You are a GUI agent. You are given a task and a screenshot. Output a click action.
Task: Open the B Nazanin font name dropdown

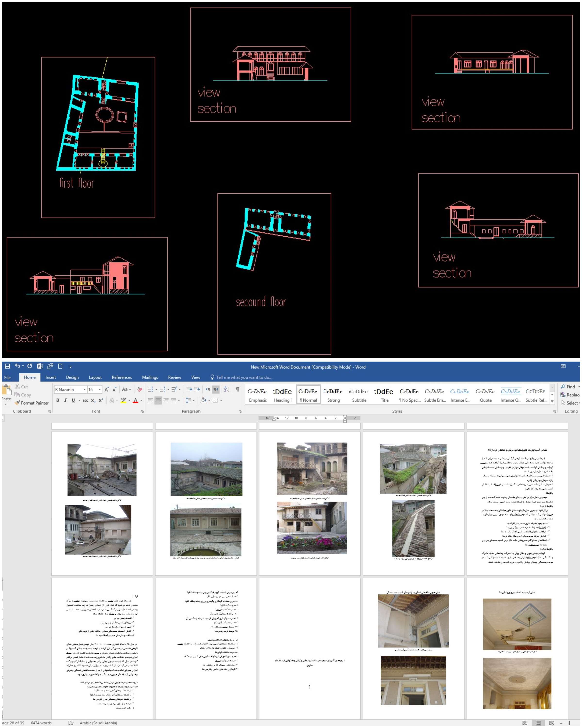click(x=84, y=389)
